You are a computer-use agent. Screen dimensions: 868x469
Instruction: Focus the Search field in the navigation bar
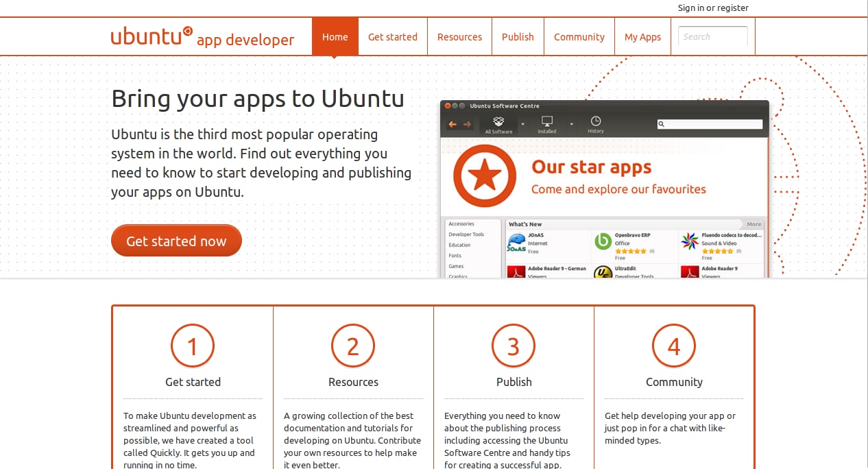(713, 37)
